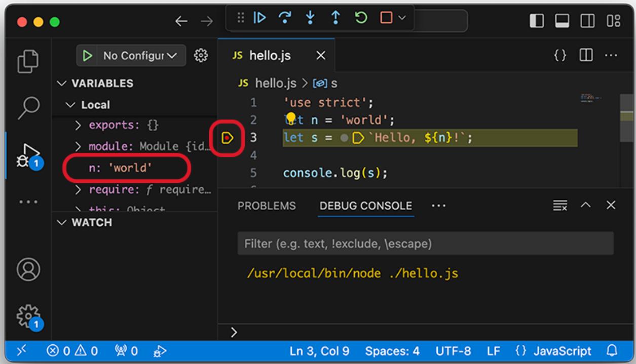Switch to the DEBUG CONSOLE tab
This screenshot has height=364, width=636.
click(366, 206)
